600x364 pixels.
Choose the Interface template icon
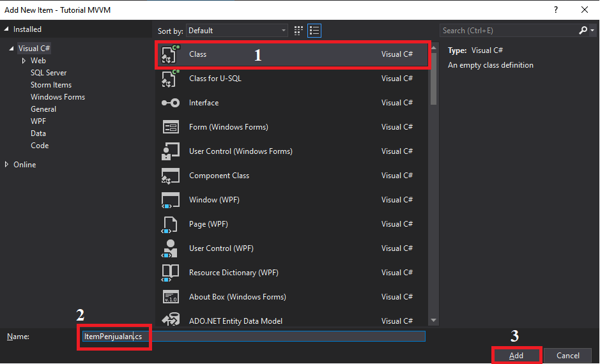[170, 103]
